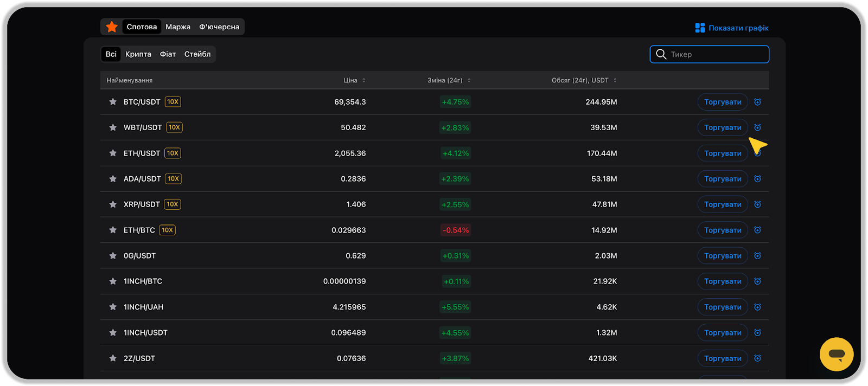Toggle favorite star for ETH/USDT

[113, 153]
